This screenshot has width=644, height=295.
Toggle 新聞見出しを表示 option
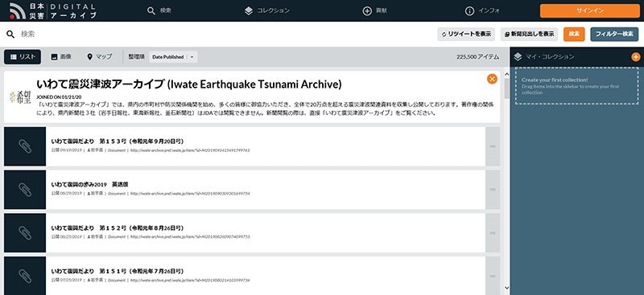(x=529, y=35)
